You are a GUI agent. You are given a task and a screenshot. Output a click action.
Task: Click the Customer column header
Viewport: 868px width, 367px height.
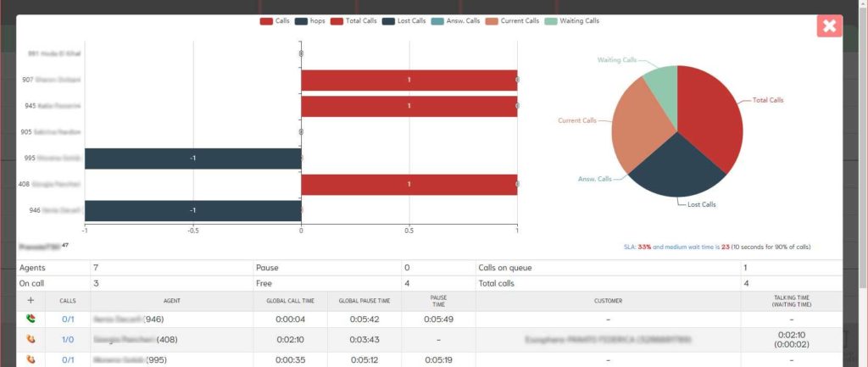point(608,300)
